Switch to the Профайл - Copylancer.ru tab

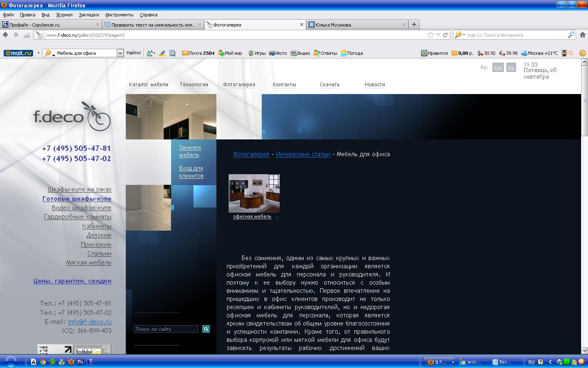click(51, 25)
